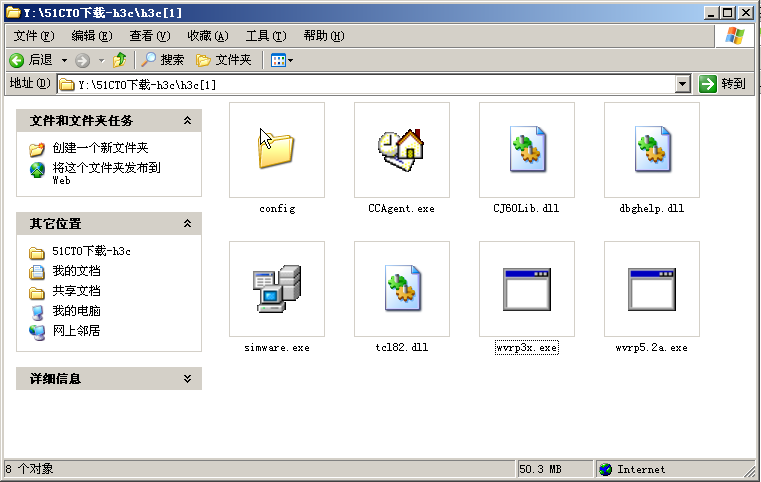The height and width of the screenshot is (482, 761).
Task: Maximize the explorer window
Action: pos(728,13)
